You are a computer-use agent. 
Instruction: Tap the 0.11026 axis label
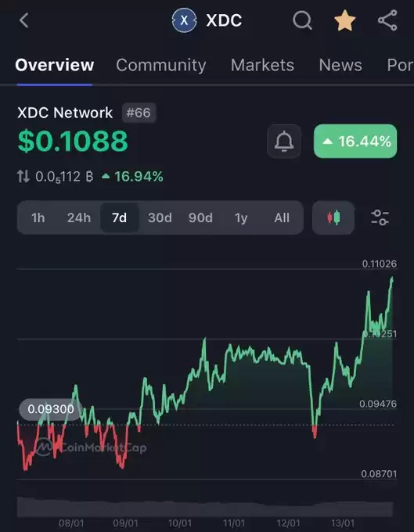(x=380, y=264)
